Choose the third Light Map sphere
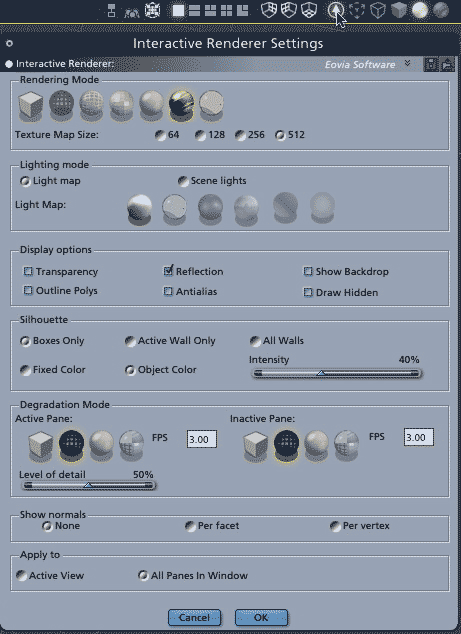Image resolution: width=461 pixels, height=634 pixels. point(210,209)
